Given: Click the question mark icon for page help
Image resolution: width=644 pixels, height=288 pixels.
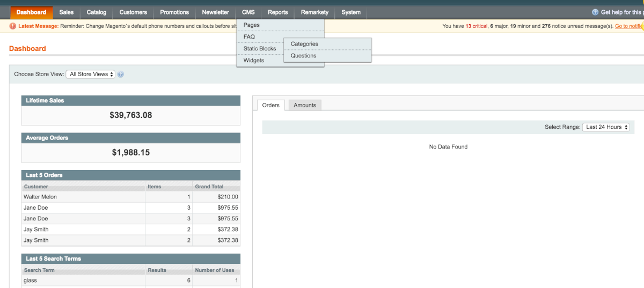Looking at the screenshot, I should pos(595,12).
